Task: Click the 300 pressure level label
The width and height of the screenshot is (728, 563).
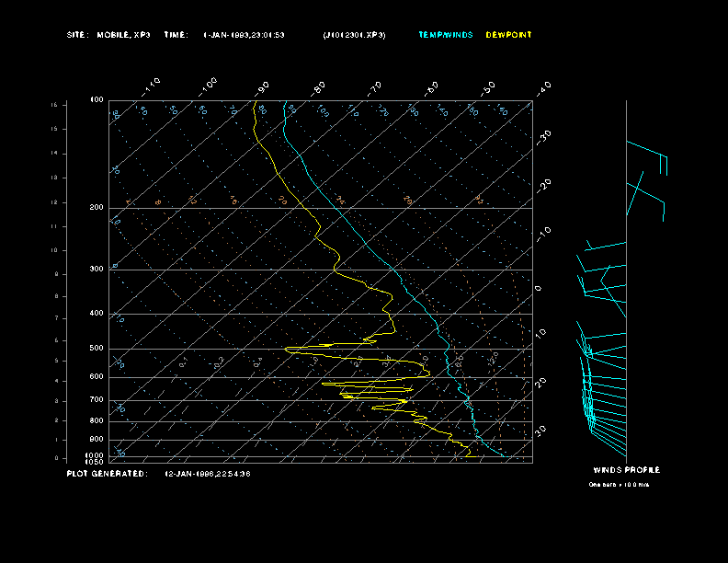Action: click(97, 270)
